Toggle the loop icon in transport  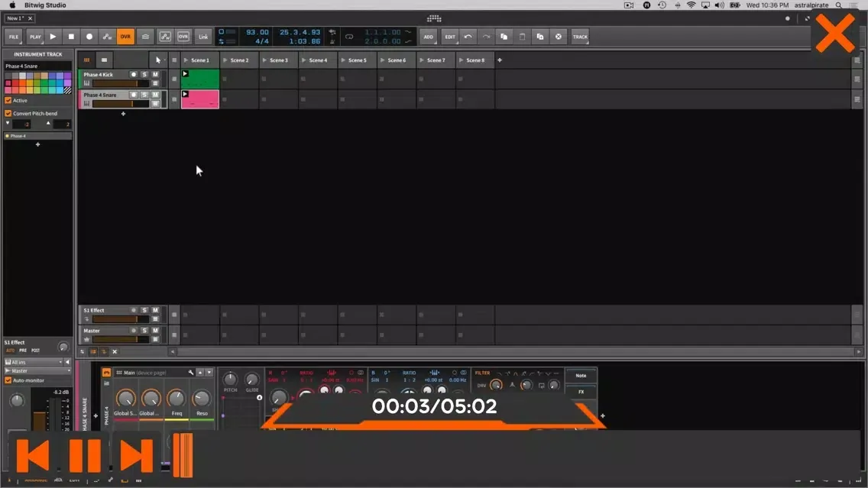pyautogui.click(x=349, y=37)
